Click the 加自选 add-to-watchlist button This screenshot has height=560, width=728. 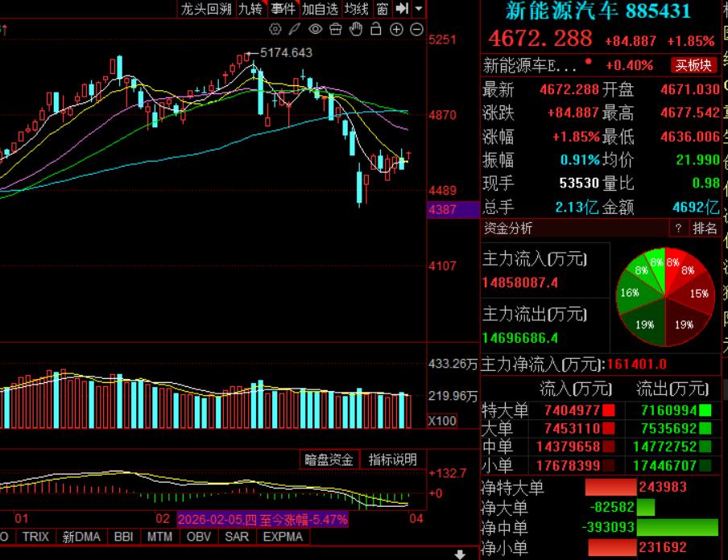(321, 9)
